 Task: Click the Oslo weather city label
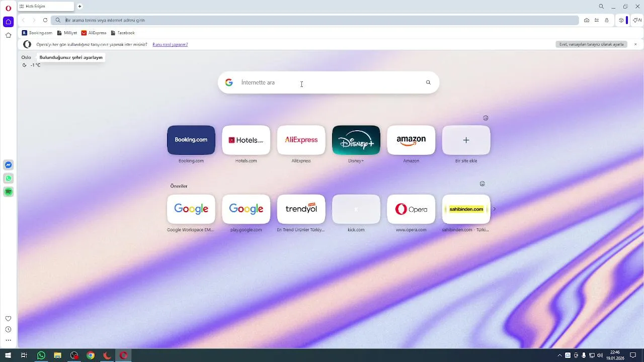pos(26,57)
